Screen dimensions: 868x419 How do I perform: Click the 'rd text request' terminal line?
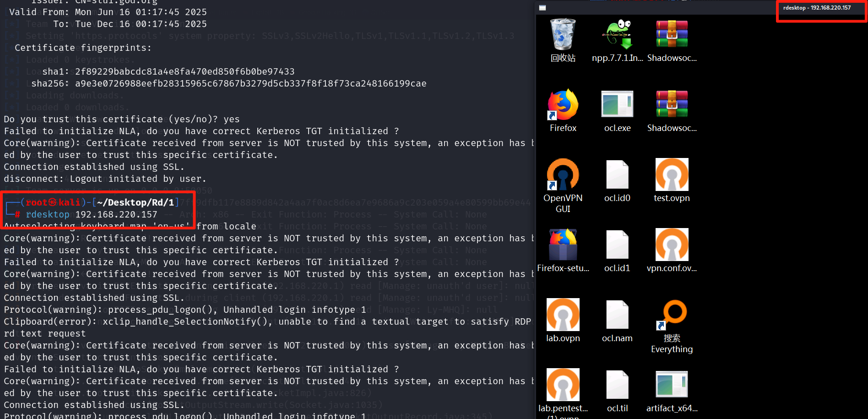(x=44, y=334)
